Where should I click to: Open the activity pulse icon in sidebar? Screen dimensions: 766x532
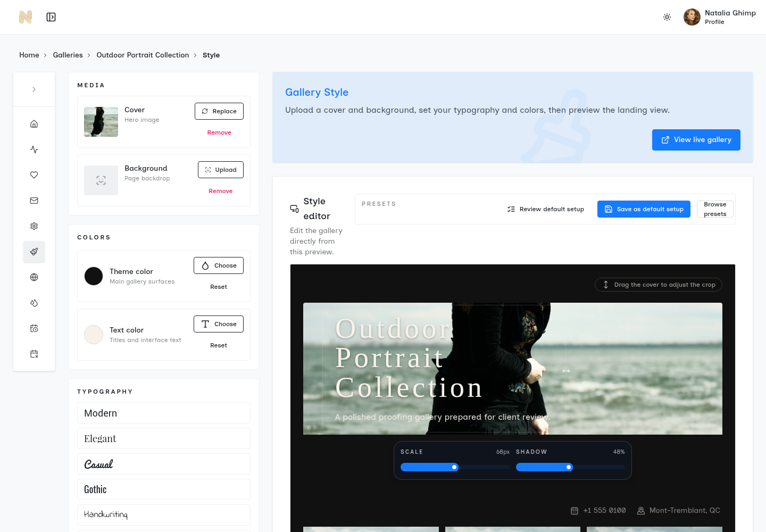(x=34, y=149)
